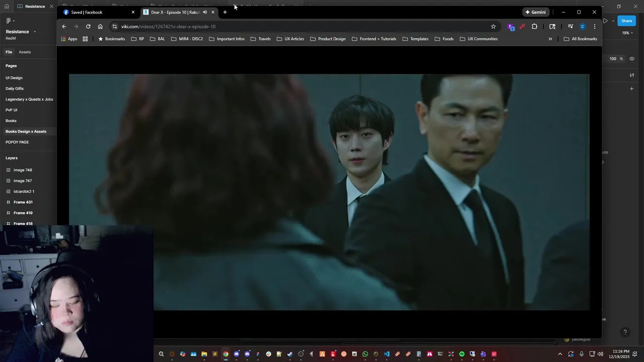
Task: Open the red key extension icon
Action: coord(522,27)
